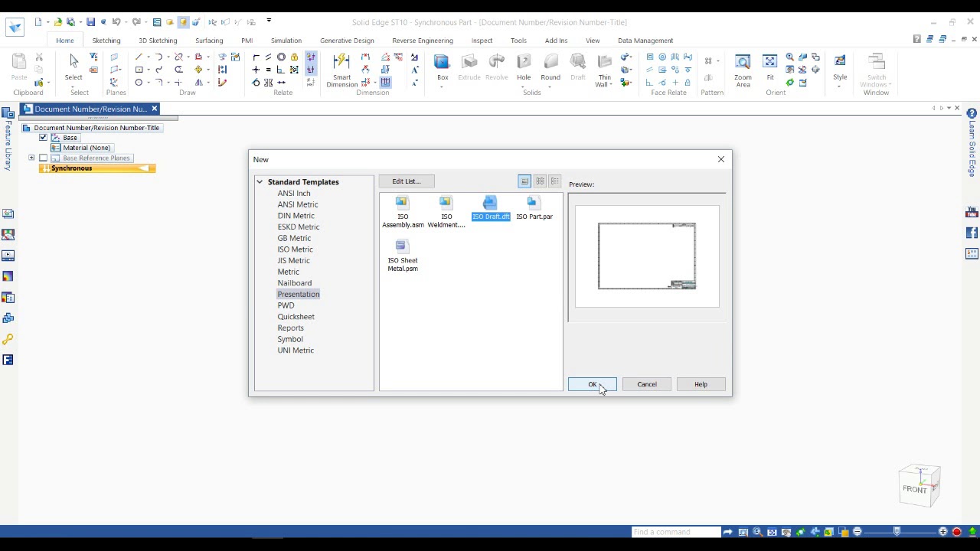Select the Box solid tool
980x551 pixels.
pyautogui.click(x=443, y=66)
